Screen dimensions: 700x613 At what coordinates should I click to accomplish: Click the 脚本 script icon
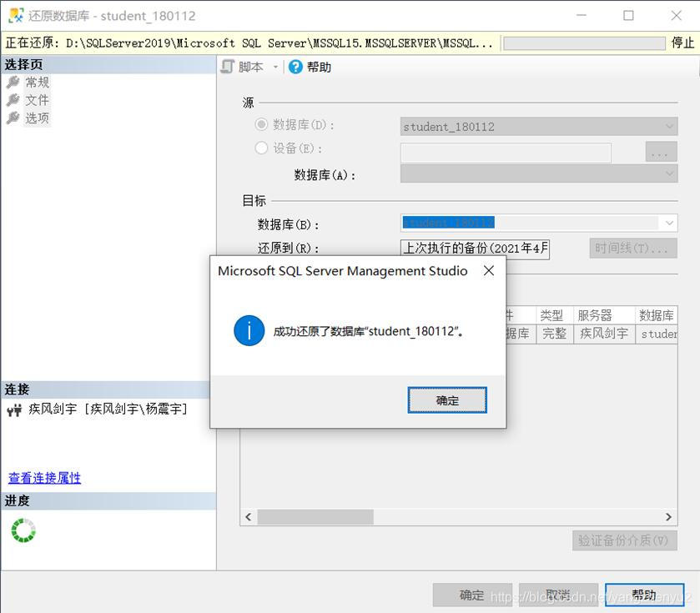pos(227,67)
